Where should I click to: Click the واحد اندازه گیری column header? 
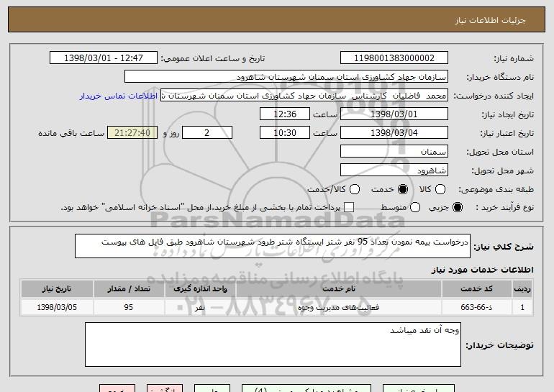coord(200,289)
